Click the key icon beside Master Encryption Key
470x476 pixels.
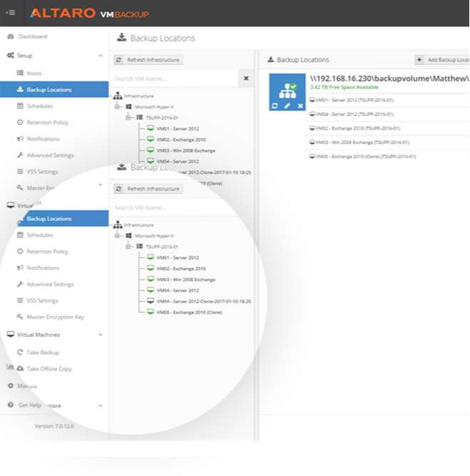pyautogui.click(x=20, y=316)
